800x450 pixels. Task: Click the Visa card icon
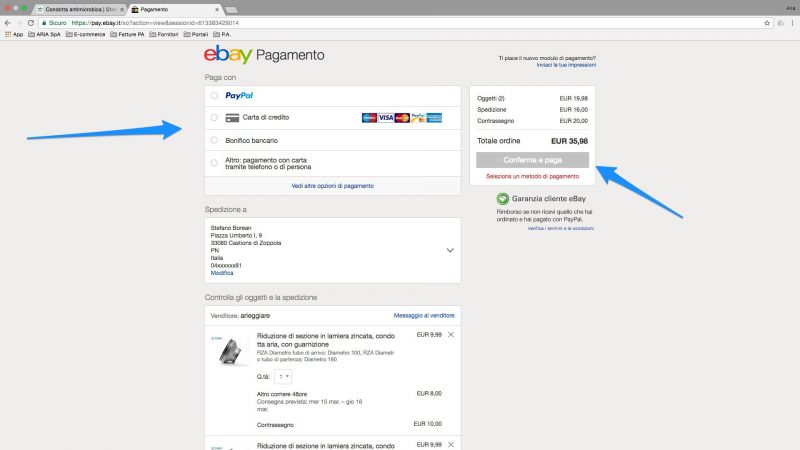pos(386,118)
